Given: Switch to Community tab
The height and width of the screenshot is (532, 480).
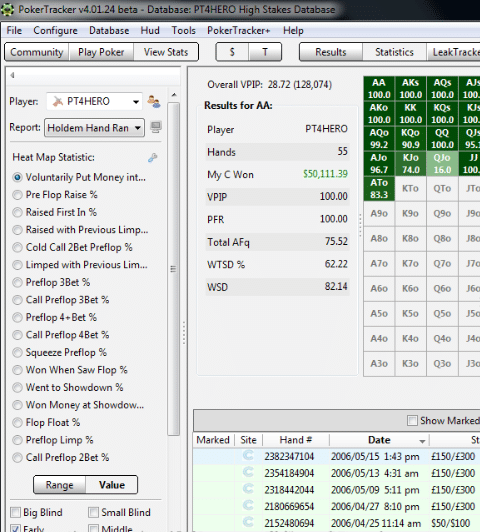Looking at the screenshot, I should pyautogui.click(x=37, y=52).
